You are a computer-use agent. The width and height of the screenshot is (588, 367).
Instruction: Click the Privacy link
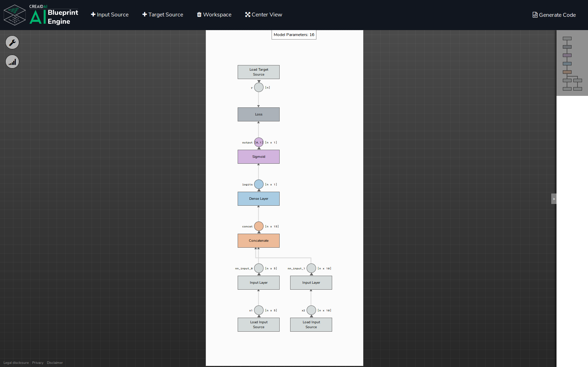point(37,362)
